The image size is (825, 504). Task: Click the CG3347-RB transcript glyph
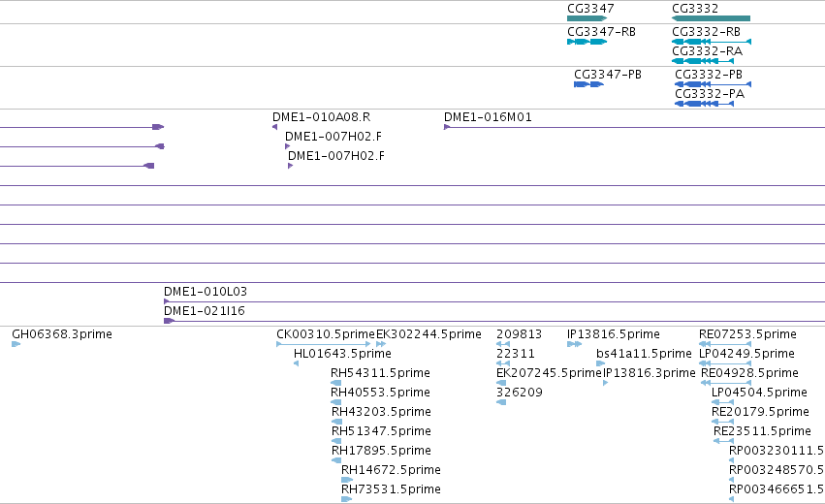(587, 42)
